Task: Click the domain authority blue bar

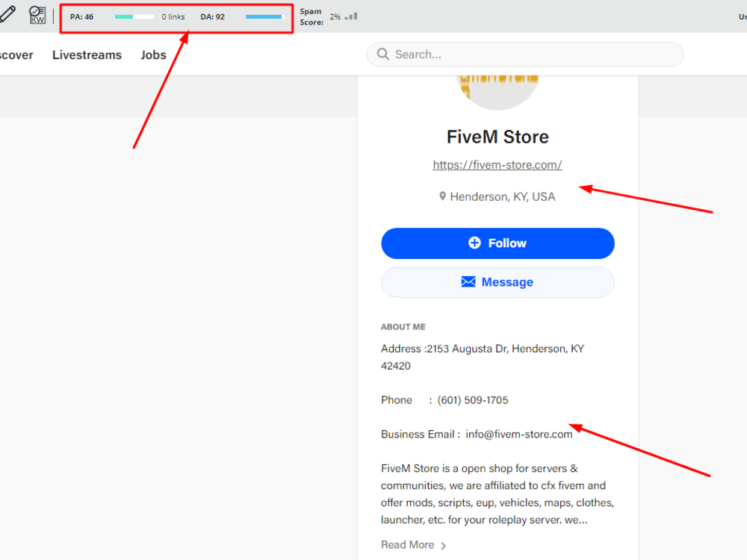Action: (x=264, y=16)
